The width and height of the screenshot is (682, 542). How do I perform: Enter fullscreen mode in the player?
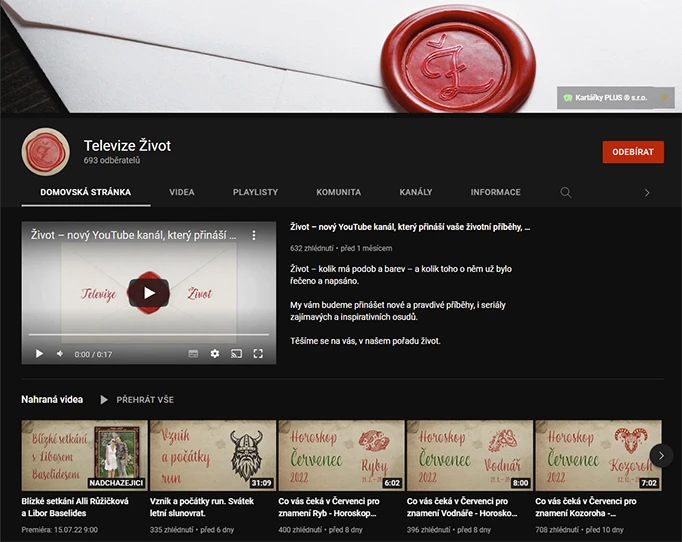[x=258, y=354]
